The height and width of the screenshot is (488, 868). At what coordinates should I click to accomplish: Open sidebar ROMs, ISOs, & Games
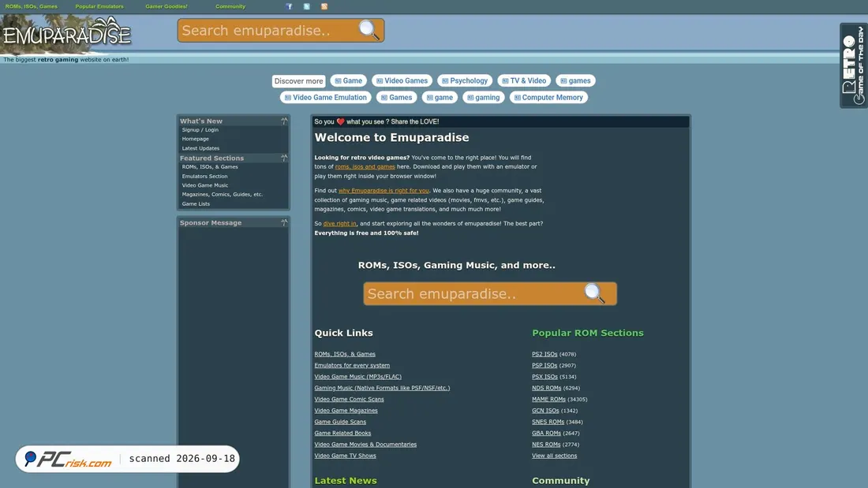[x=210, y=166]
